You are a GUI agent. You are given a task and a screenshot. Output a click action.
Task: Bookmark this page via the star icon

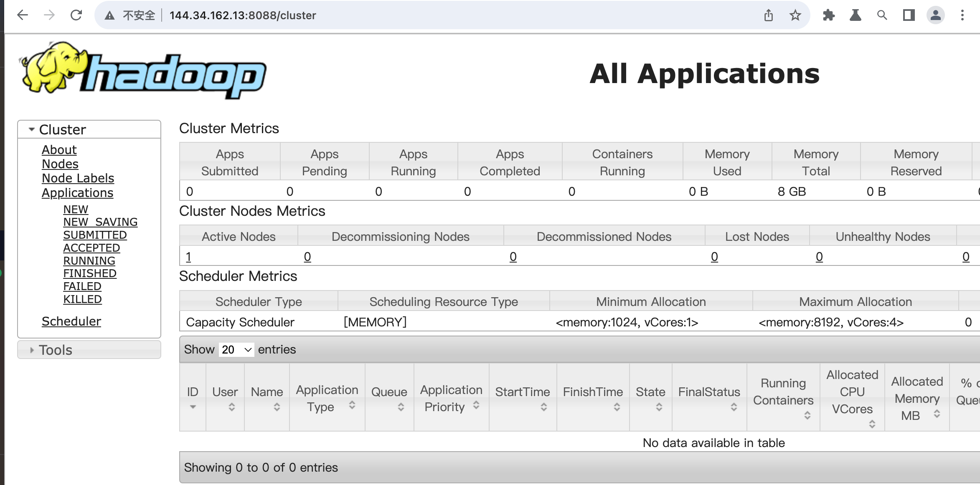tap(795, 15)
